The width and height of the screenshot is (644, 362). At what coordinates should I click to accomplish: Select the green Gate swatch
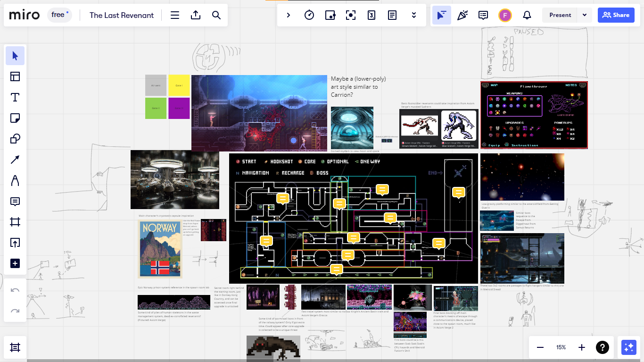click(x=156, y=108)
